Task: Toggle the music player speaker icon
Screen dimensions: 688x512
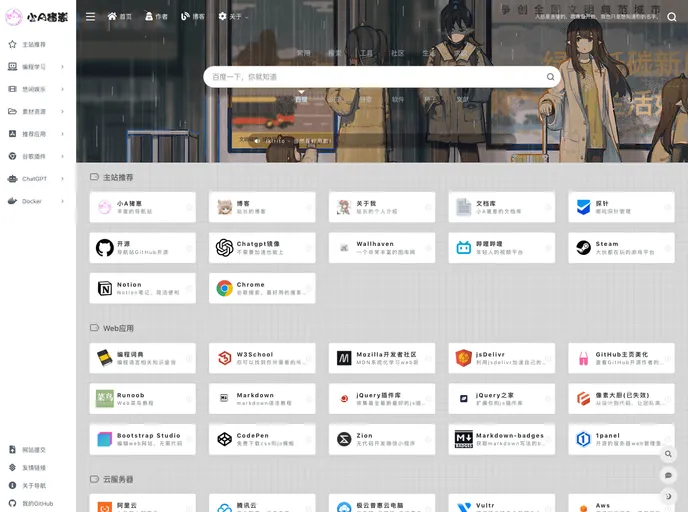Action: point(257,141)
